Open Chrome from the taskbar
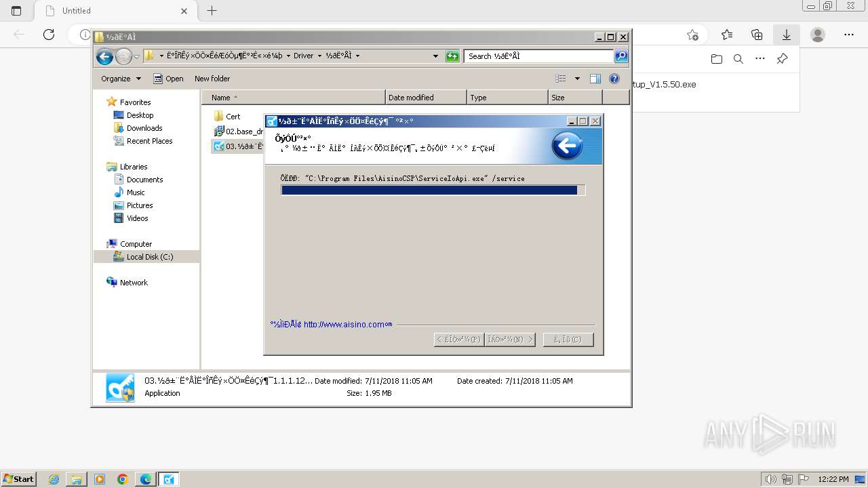Viewport: 868px width, 488px height. (123, 479)
